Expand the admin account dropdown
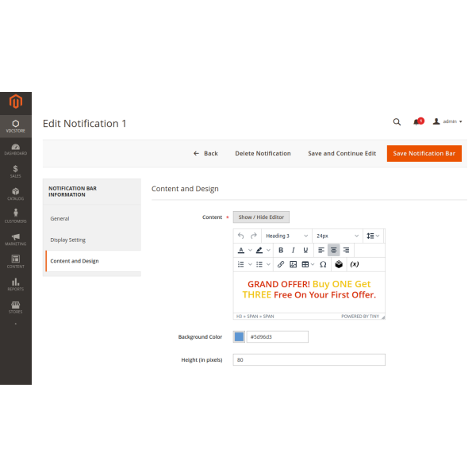 (448, 122)
